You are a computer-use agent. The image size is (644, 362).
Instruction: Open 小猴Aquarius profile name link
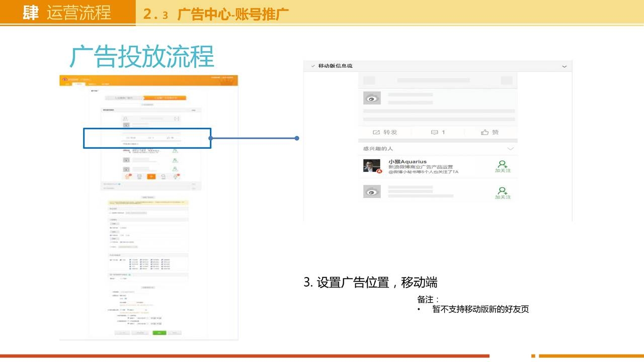pos(407,161)
